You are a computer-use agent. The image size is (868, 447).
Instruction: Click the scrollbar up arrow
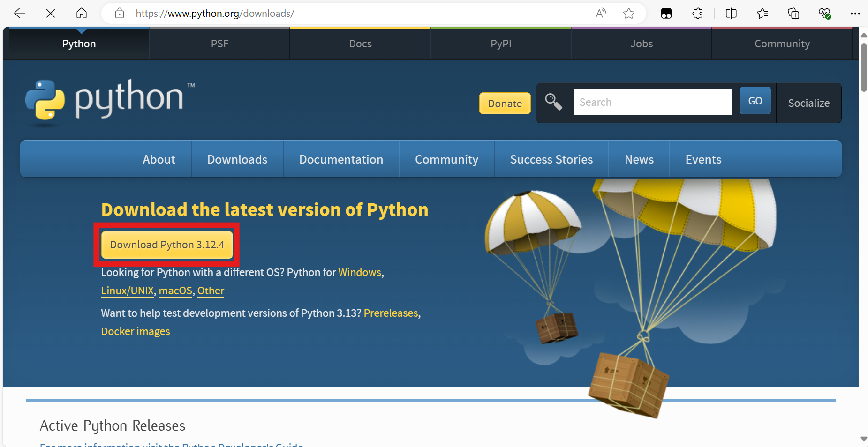tap(864, 35)
